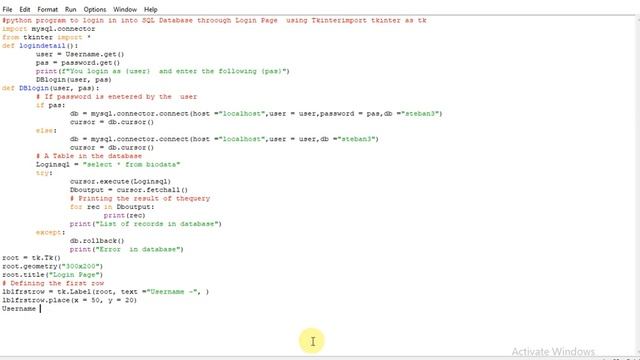This screenshot has width=640, height=360.
Task: Click the 'if pas:' line
Action: click(x=51, y=105)
